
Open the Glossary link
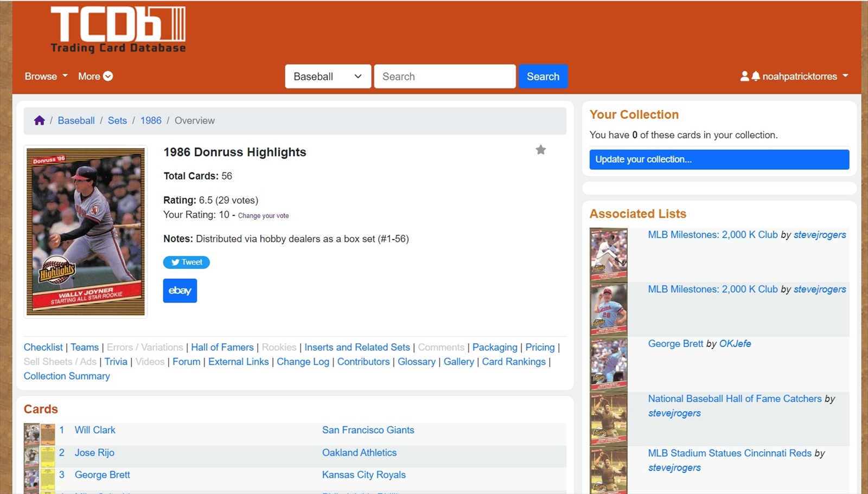click(417, 362)
